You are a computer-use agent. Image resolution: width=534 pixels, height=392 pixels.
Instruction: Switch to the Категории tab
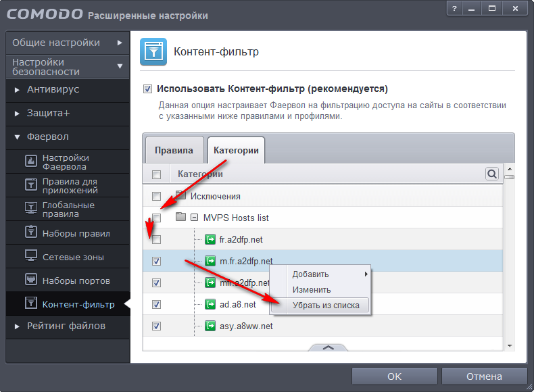tap(236, 150)
